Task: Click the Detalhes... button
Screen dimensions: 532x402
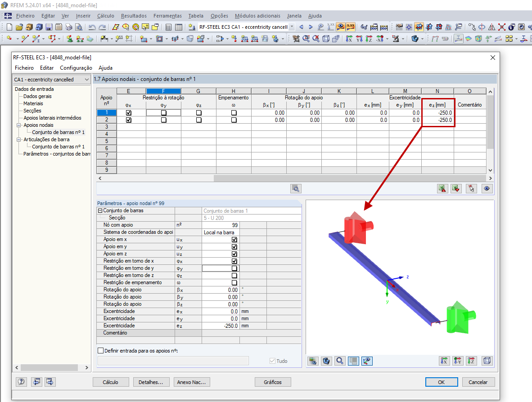Action: (151, 382)
